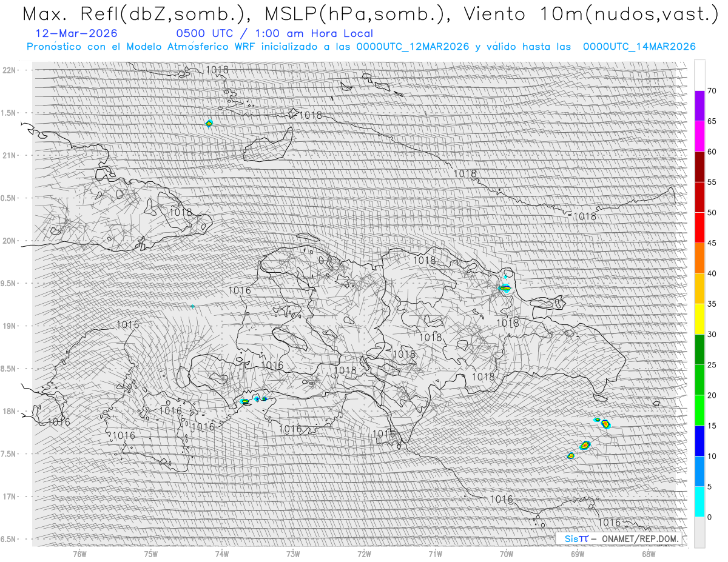Select the "75W" longitude axis label
Image resolution: width=728 pixels, height=562 pixels.
(x=150, y=554)
